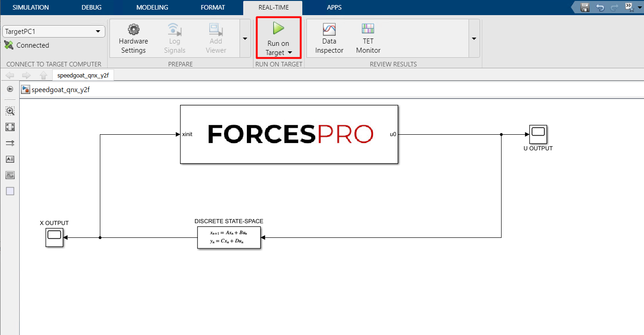Toggle the Connected target status icon
Viewport: 644px width, 335px height.
9,45
